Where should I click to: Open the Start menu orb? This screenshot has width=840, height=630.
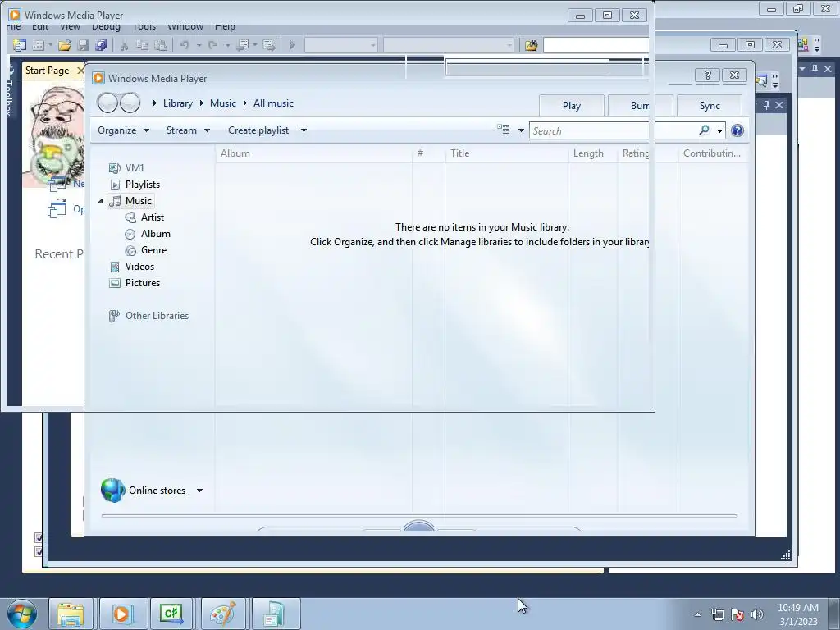pyautogui.click(x=22, y=614)
